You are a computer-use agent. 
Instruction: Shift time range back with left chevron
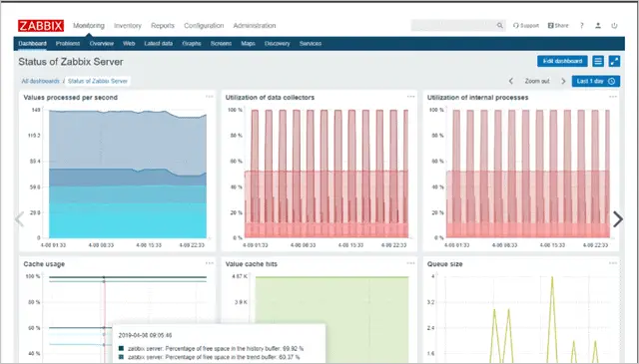point(511,81)
